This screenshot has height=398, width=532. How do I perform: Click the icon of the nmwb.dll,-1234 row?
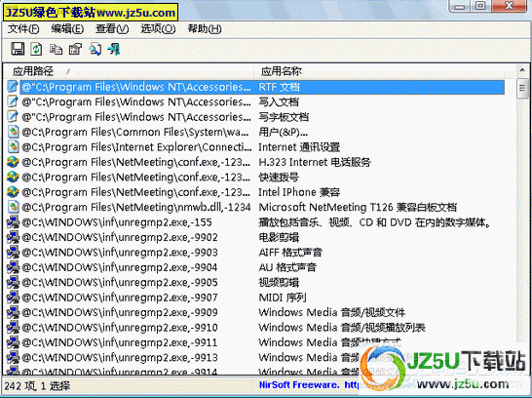[x=13, y=207]
